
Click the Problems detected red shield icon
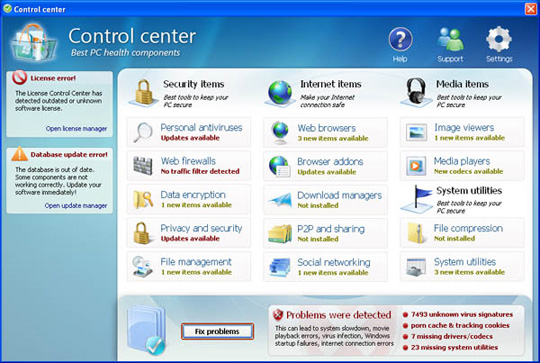[x=278, y=314]
